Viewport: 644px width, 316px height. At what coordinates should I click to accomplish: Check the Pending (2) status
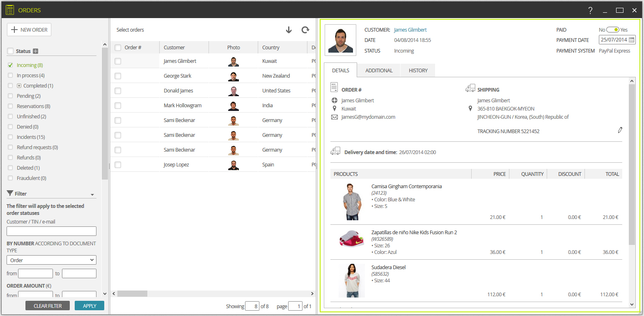tap(10, 96)
